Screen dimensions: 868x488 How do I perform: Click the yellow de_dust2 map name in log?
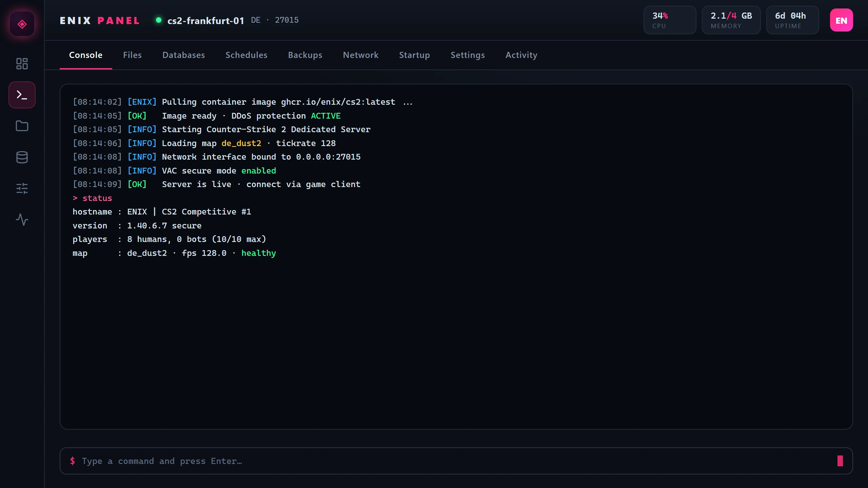(241, 143)
